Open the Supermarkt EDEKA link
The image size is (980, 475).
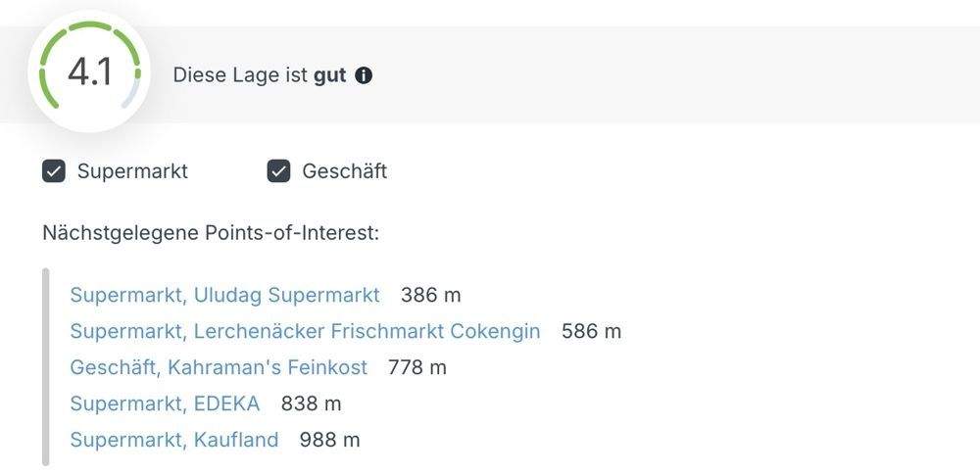pyautogui.click(x=165, y=404)
